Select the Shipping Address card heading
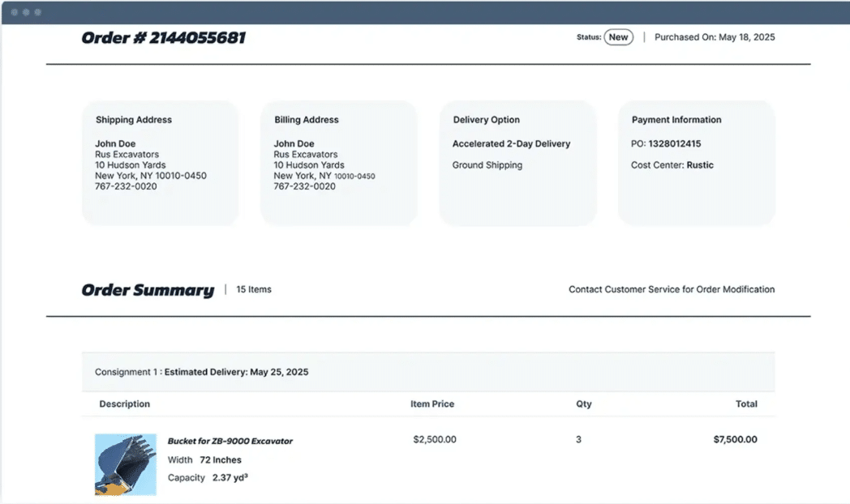 point(134,120)
